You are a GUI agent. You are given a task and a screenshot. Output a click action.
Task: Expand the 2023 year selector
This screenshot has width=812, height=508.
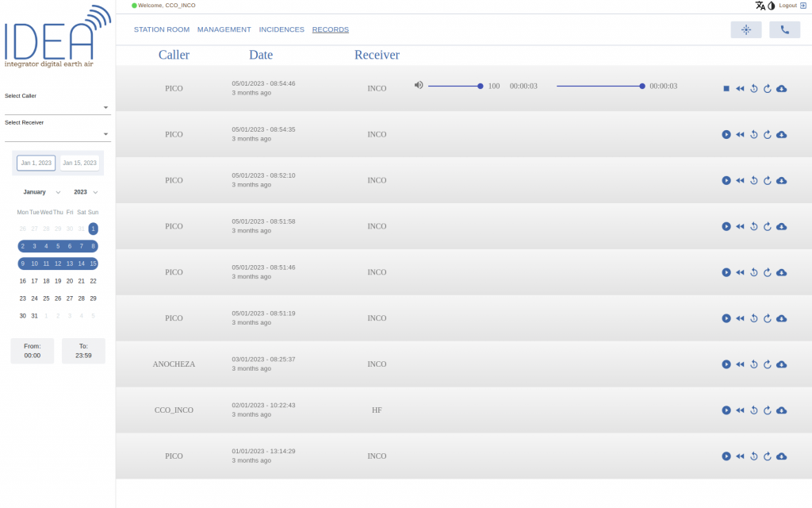point(86,192)
